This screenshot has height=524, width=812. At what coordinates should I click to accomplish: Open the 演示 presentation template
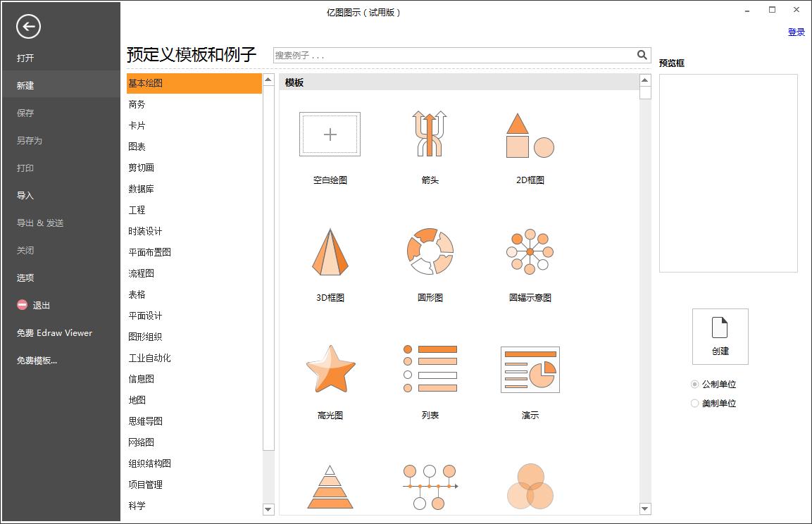point(529,368)
